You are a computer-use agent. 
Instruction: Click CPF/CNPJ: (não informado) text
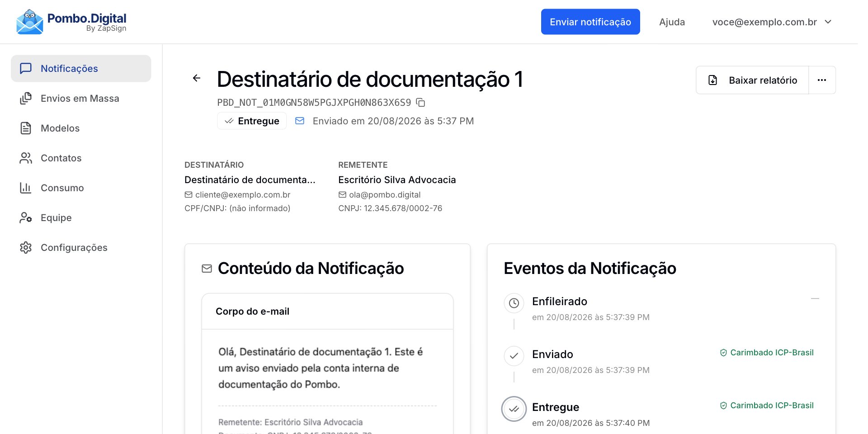[237, 208]
